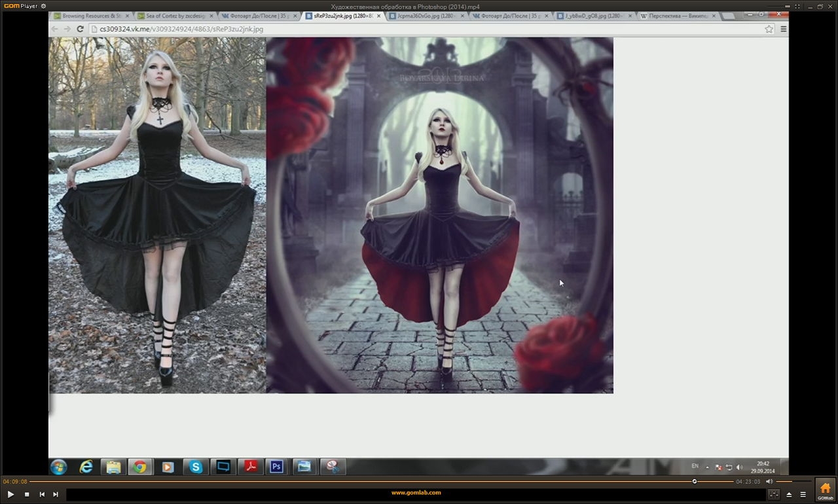838x504 pixels.
Task: Open GOMlab home button
Action: (825, 490)
